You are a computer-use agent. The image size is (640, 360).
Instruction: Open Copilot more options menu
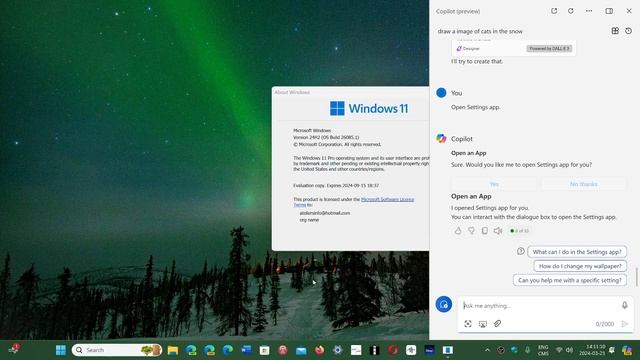[589, 11]
